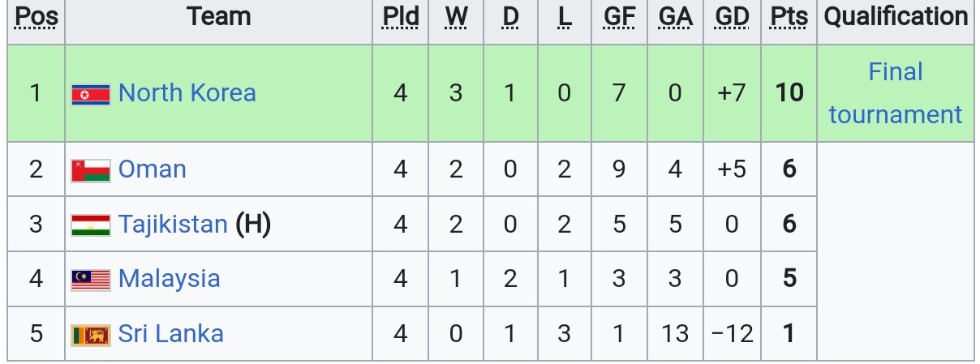The width and height of the screenshot is (980, 364).
Task: Follow the Final tournament qualification link
Action: [x=896, y=93]
